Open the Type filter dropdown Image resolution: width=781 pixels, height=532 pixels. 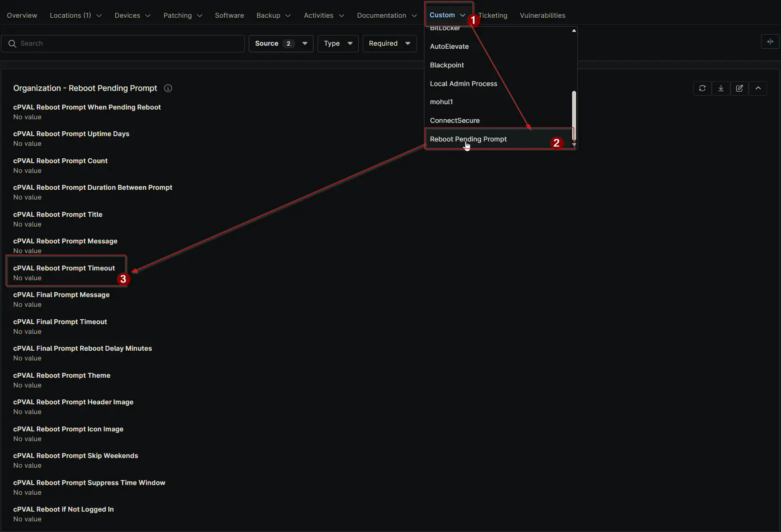338,43
